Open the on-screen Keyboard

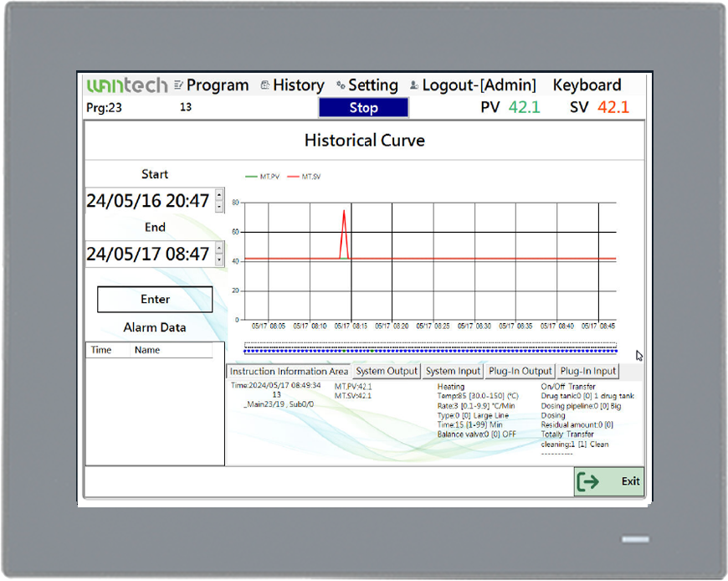[x=587, y=85]
